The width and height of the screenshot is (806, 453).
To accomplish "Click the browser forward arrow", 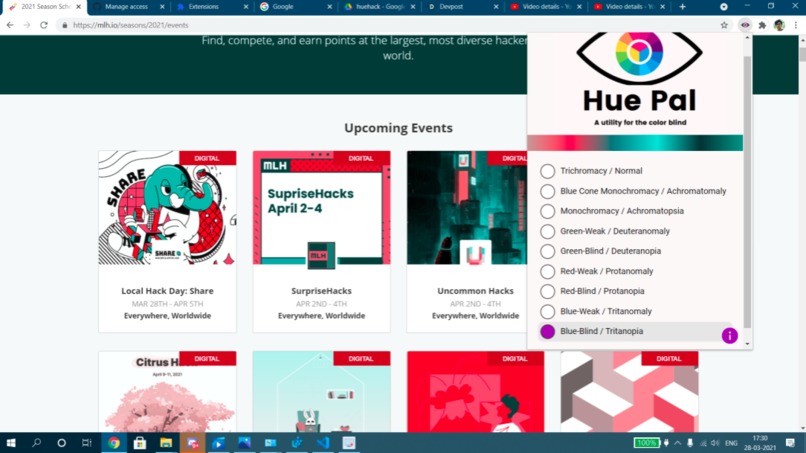I will 27,25.
